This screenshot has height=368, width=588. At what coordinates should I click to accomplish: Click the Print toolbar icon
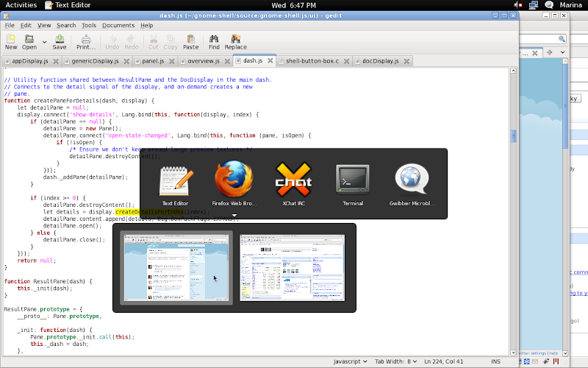click(x=86, y=42)
